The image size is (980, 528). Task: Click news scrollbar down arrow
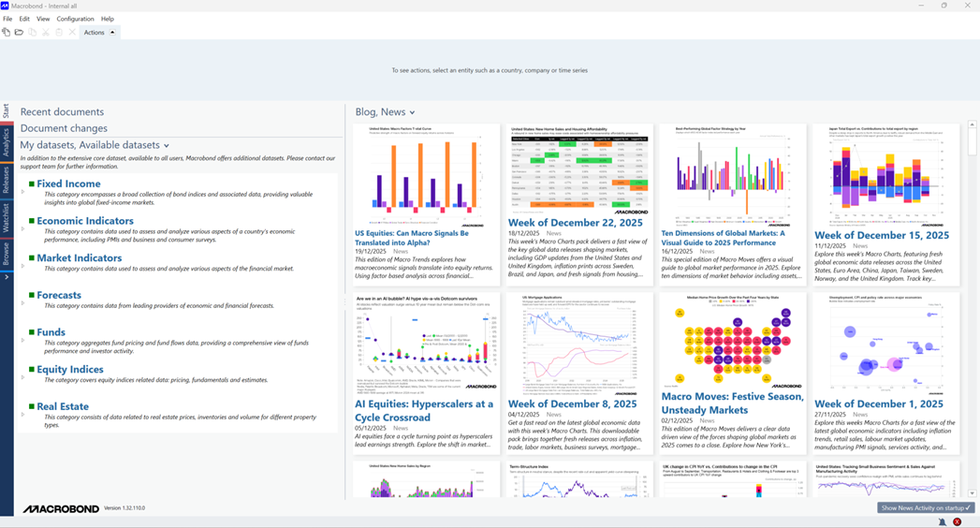click(x=972, y=493)
